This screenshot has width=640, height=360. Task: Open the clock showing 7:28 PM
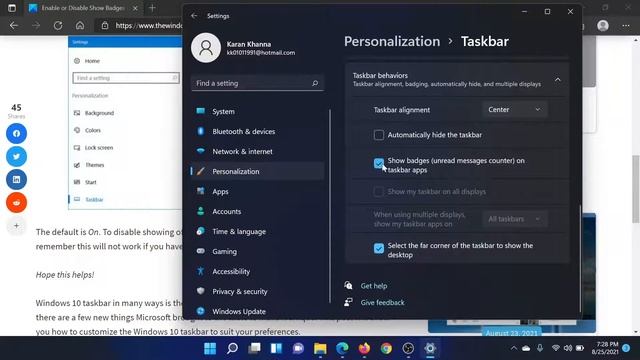(x=605, y=348)
